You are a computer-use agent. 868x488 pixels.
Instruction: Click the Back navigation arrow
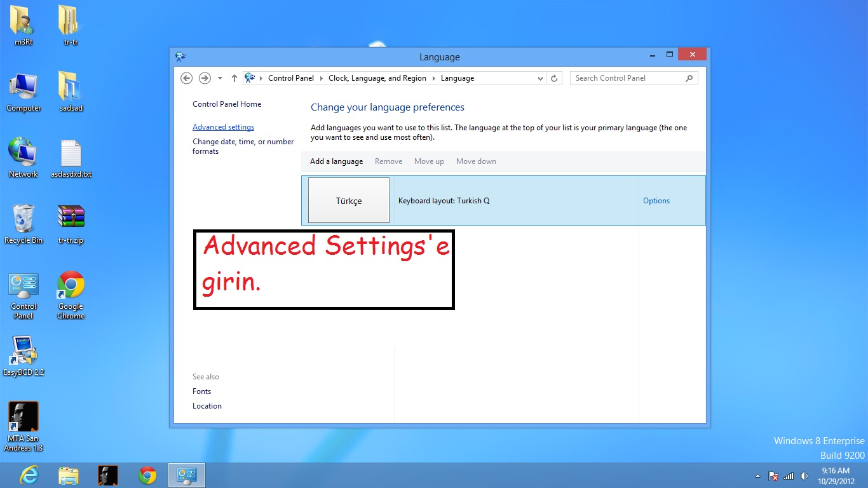pos(186,78)
